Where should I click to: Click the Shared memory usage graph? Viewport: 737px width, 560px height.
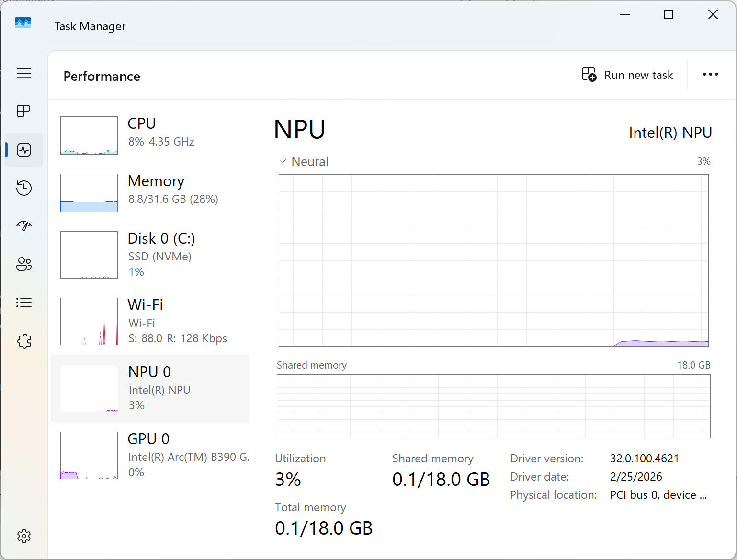(493, 406)
